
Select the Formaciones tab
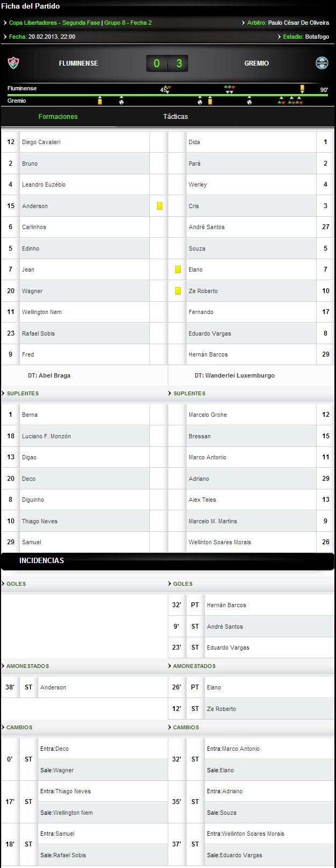58,117
